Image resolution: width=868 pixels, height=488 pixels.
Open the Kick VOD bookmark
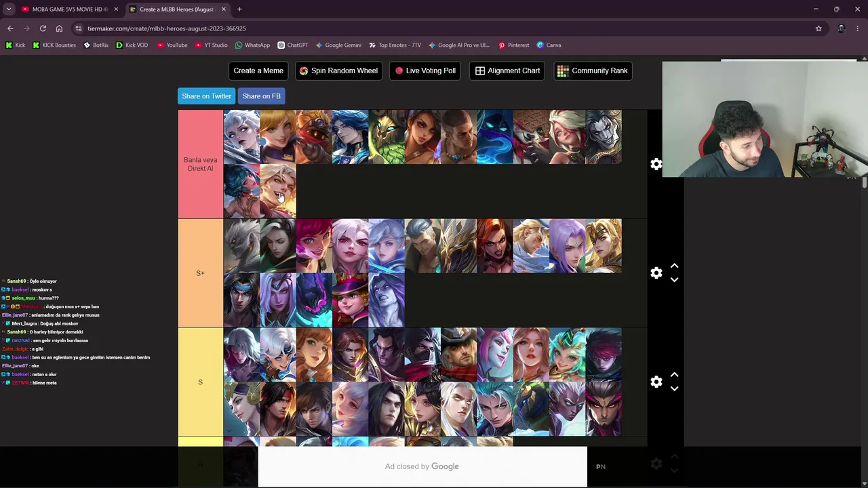132,45
